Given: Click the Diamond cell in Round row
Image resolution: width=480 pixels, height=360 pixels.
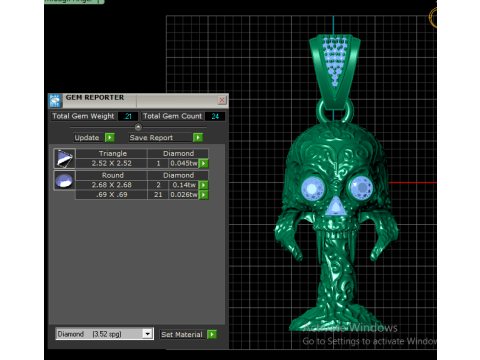Looking at the screenshot, I should click(x=178, y=175).
